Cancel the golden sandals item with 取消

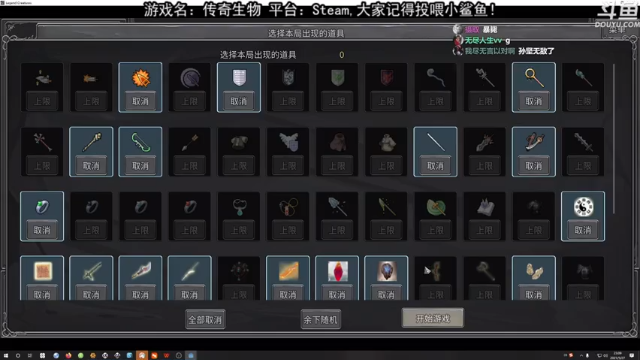tap(534, 294)
